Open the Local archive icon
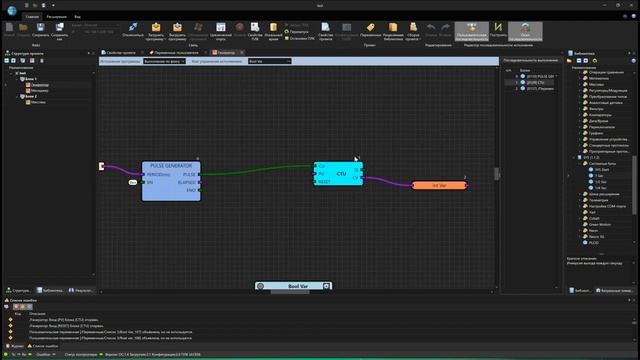 coord(273,27)
